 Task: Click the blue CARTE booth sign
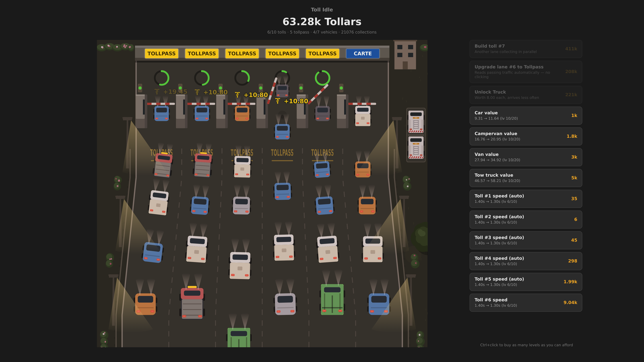pyautogui.click(x=363, y=54)
